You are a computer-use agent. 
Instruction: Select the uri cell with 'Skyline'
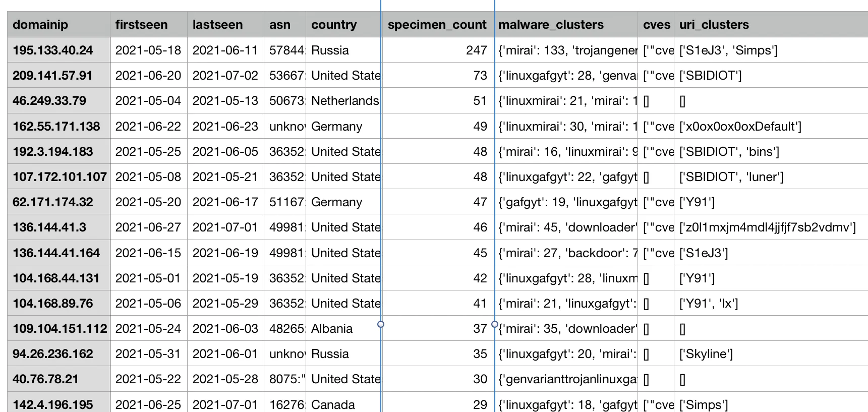771,354
